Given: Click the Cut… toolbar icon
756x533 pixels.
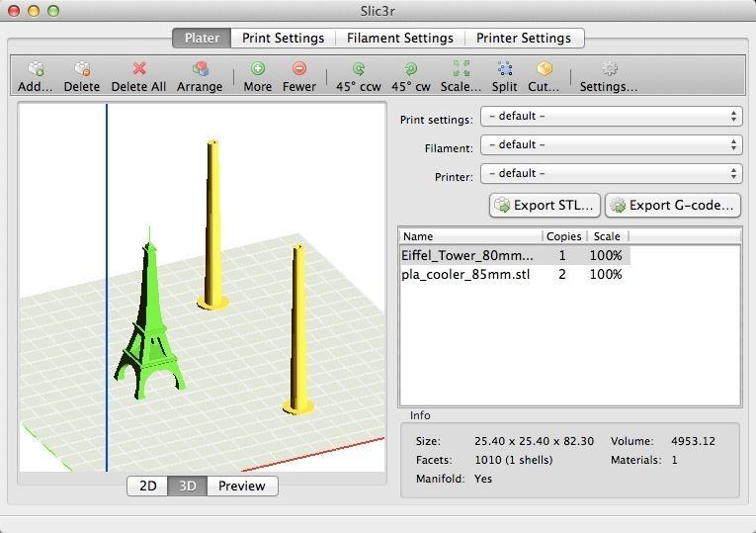Looking at the screenshot, I should coord(544,69).
